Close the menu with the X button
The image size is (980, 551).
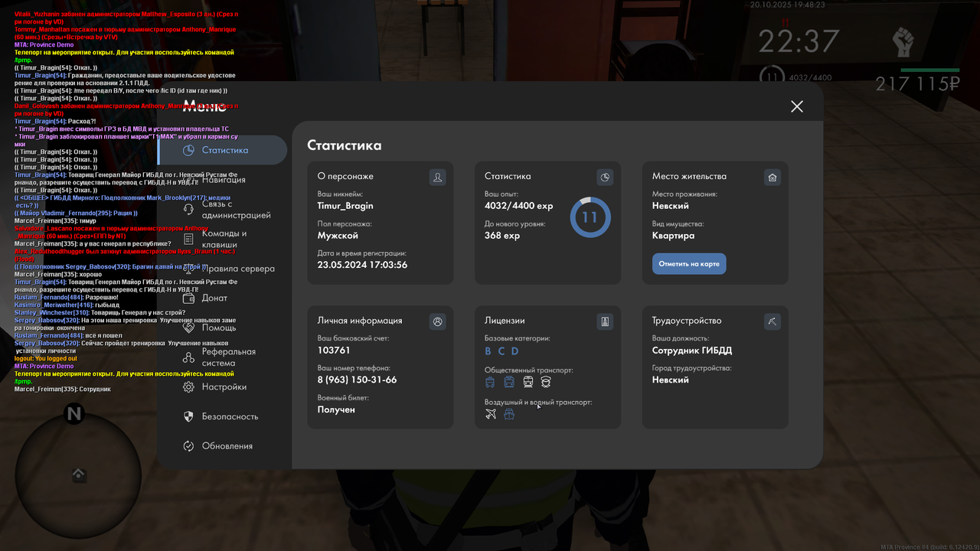797,106
